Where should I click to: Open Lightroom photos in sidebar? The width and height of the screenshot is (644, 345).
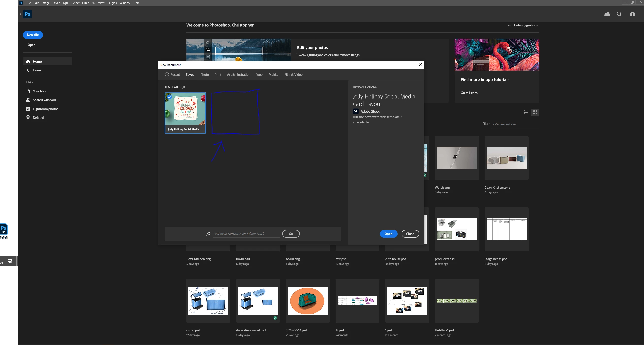pos(45,109)
